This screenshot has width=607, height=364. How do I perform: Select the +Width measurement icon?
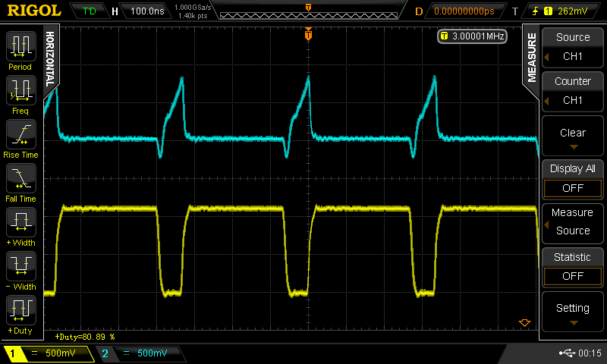(x=21, y=222)
